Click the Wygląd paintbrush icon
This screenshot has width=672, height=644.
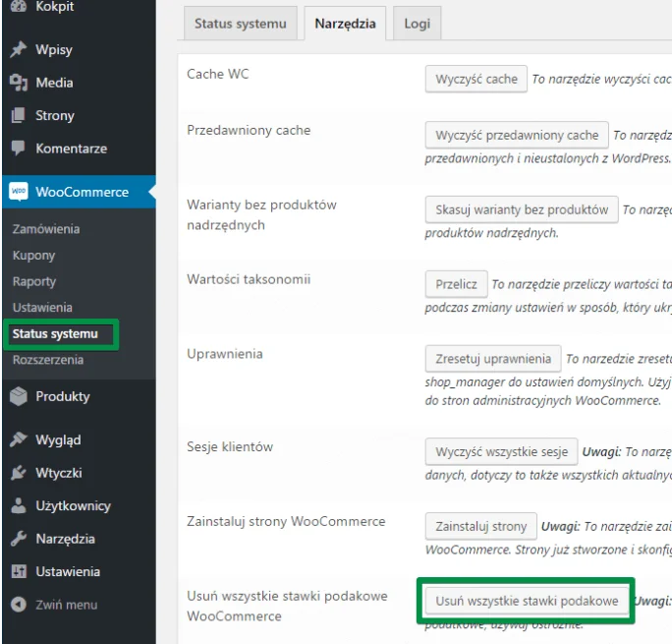click(x=19, y=439)
